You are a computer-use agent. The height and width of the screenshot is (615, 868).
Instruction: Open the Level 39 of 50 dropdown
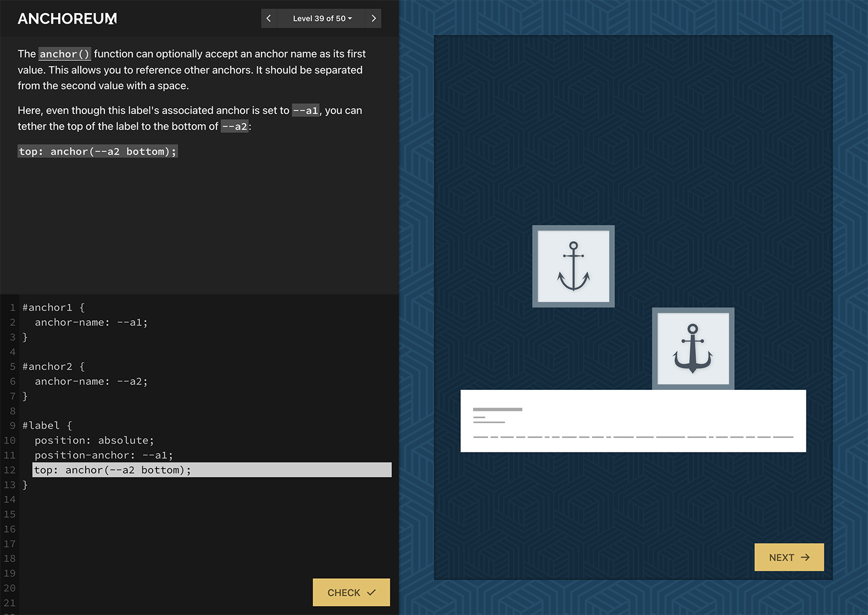click(322, 18)
